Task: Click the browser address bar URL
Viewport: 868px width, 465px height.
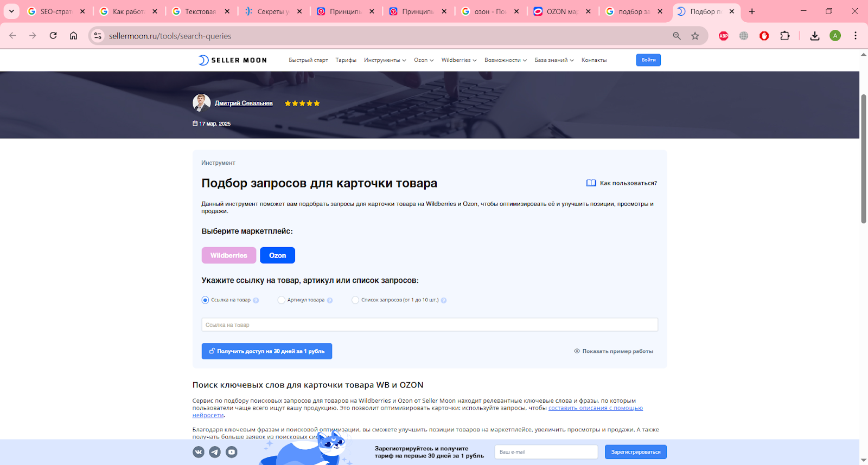Action: click(170, 36)
